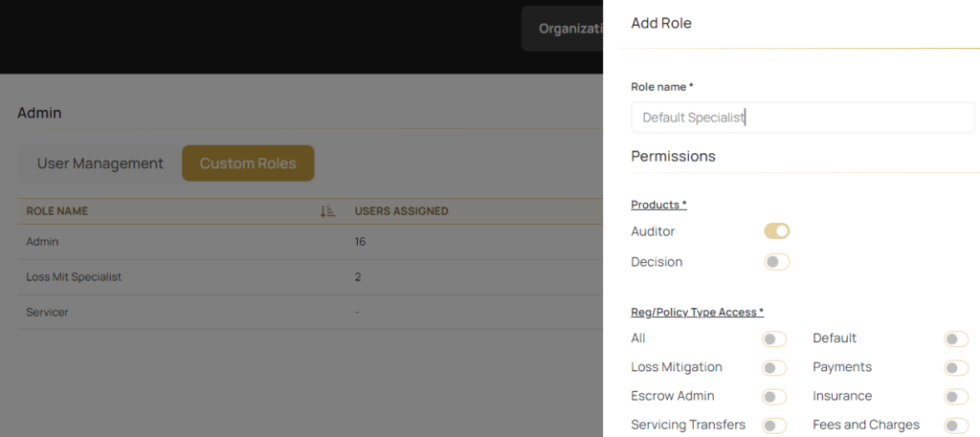
Task: Sort by the Role Name column header
Action: click(x=57, y=211)
